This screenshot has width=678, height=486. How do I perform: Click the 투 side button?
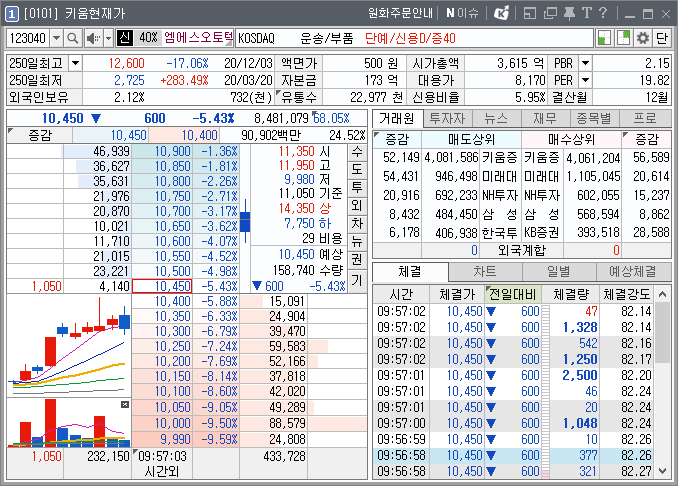point(357,188)
